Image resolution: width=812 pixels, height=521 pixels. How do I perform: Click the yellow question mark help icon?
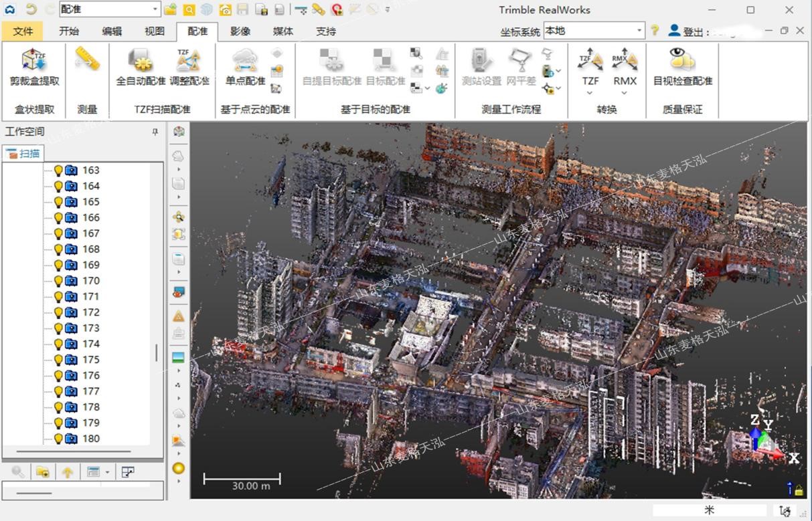tap(655, 31)
